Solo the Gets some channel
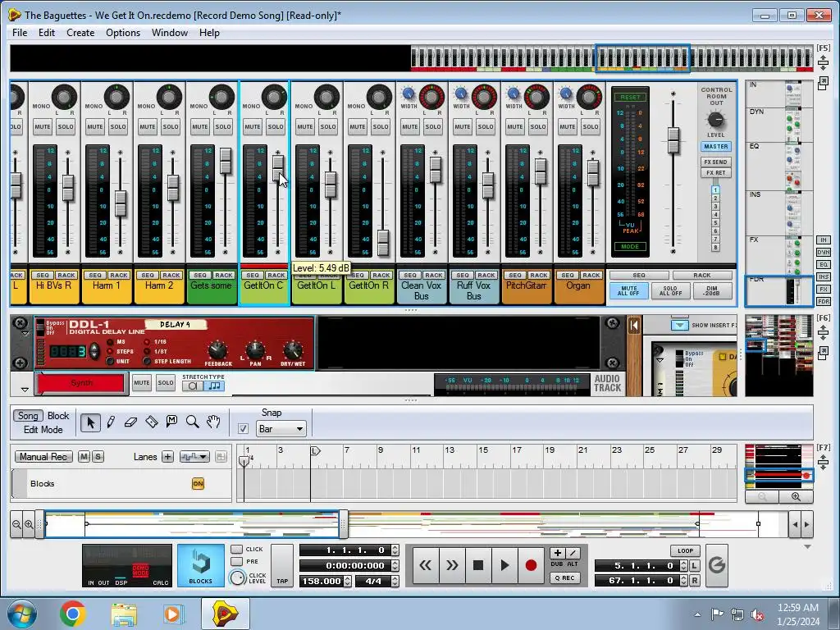The width and height of the screenshot is (840, 630). coord(223,127)
